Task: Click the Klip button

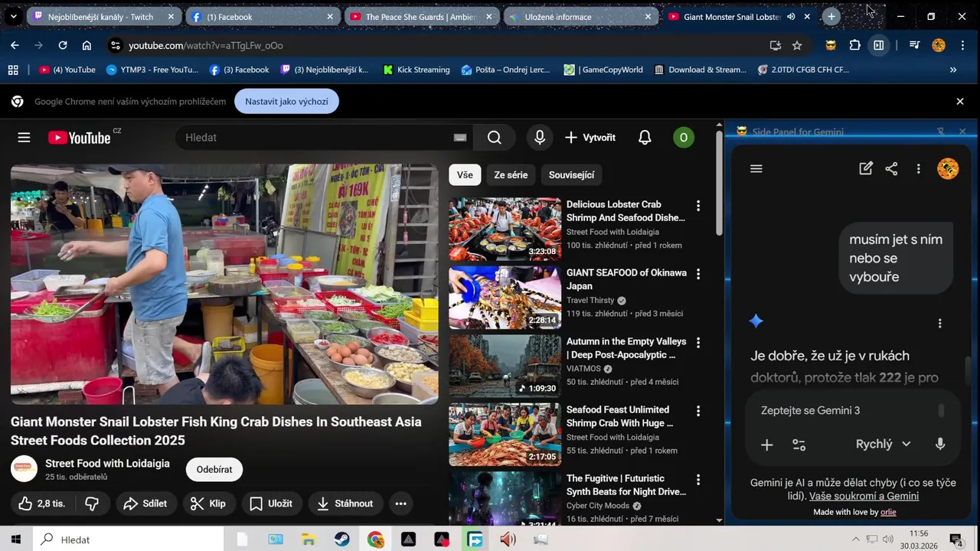Action: (x=208, y=504)
